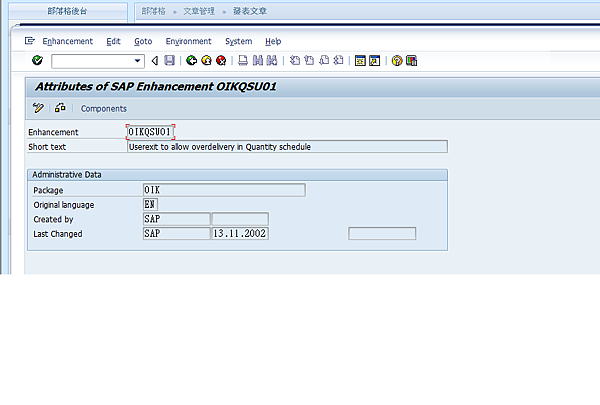Click the Previous Page icon
The width and height of the screenshot is (600, 405).
pos(309,60)
